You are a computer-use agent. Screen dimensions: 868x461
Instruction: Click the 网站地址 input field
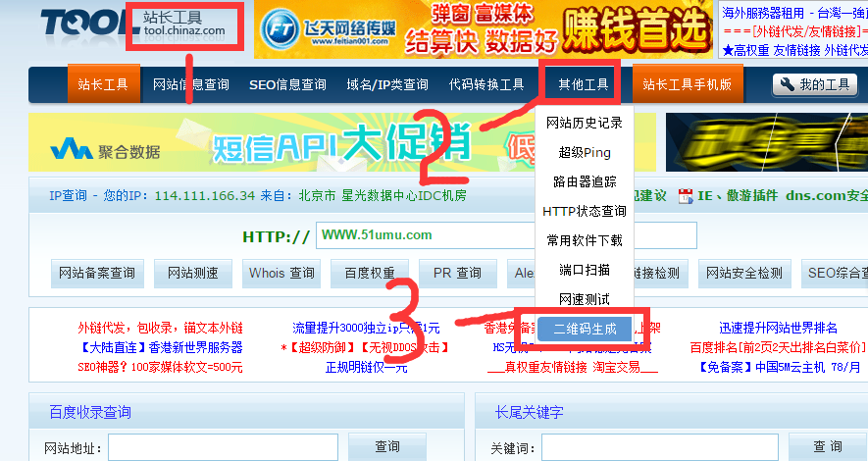[223, 447]
